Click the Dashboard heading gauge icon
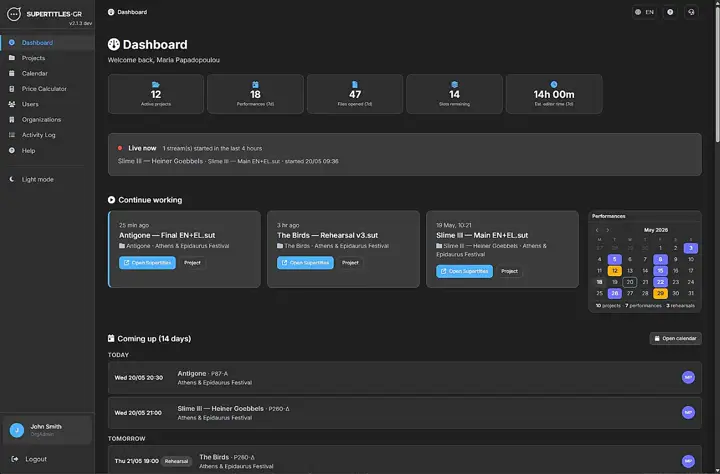Image resolution: width=720 pixels, height=474 pixels. click(x=113, y=45)
